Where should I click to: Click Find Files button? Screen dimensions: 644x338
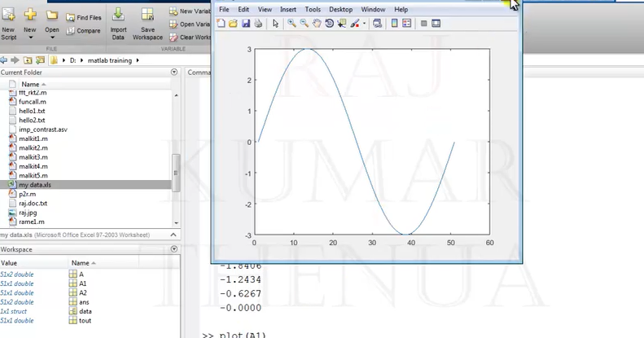pyautogui.click(x=83, y=18)
